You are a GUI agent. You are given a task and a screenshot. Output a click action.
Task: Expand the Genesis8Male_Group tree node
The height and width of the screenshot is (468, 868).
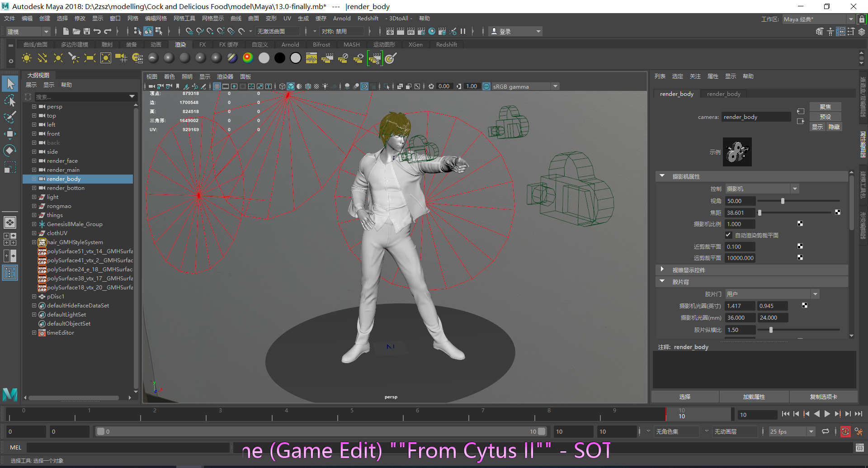[34, 224]
